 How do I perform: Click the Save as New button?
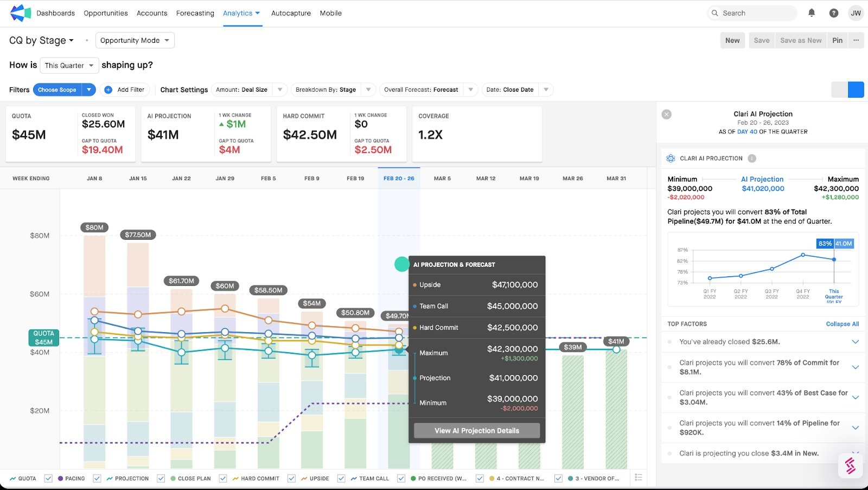801,40
